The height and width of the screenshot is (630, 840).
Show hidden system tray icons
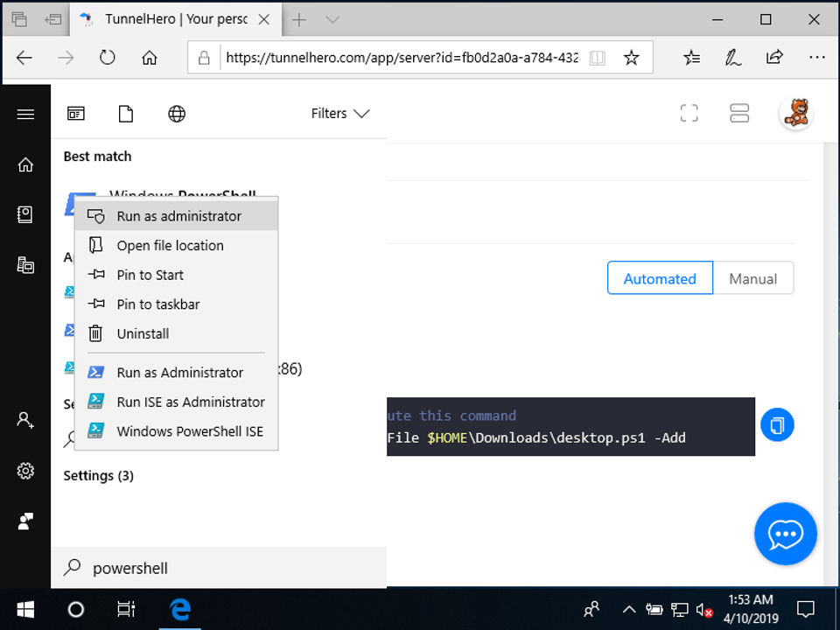(628, 609)
